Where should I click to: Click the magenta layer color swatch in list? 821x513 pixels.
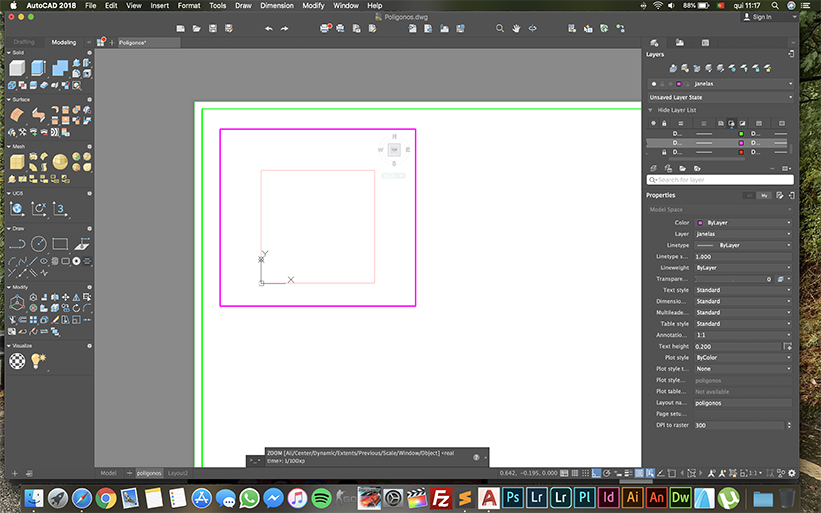point(741,143)
